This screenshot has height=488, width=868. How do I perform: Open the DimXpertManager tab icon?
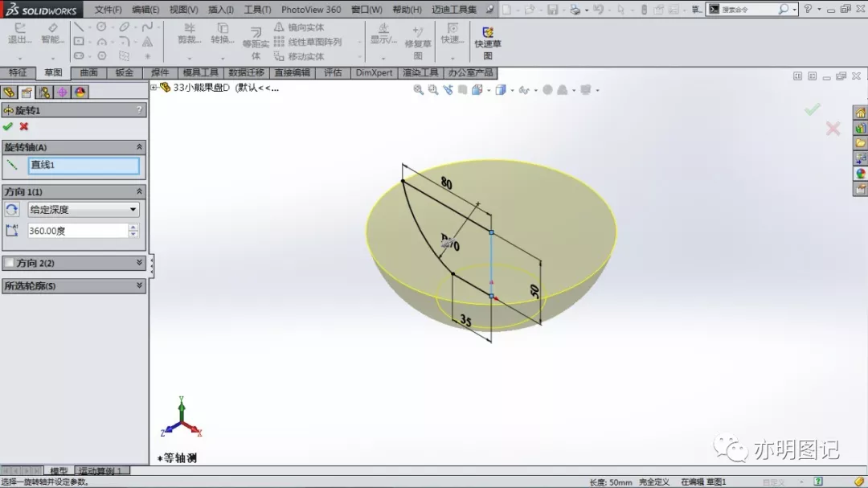click(62, 92)
